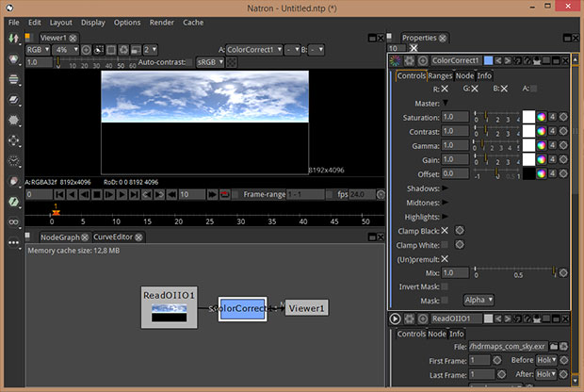Screen dimensions: 584x392
Task: Toggle the loop playback mode icon
Action: (224, 194)
